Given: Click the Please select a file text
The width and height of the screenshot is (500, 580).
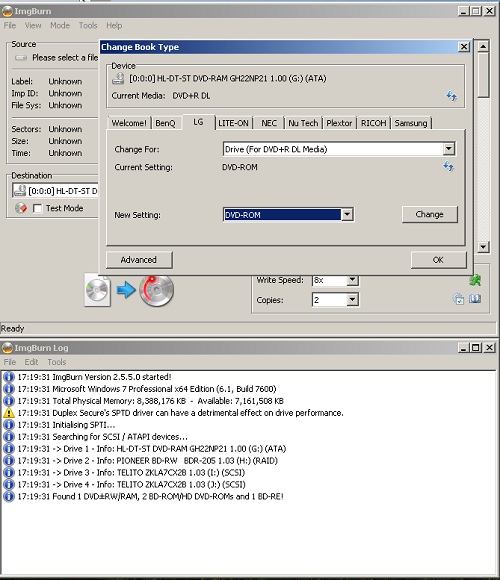Looking at the screenshot, I should pyautogui.click(x=65, y=58).
